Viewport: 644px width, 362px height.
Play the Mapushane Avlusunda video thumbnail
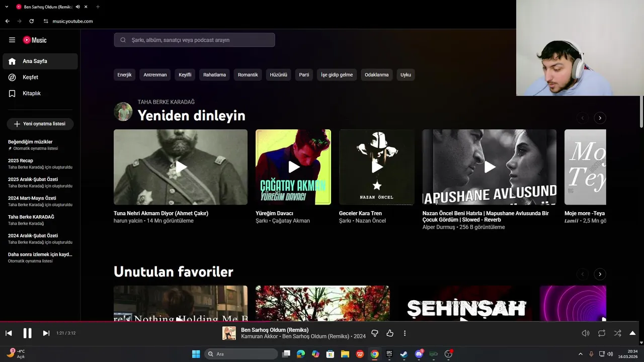pyautogui.click(x=490, y=167)
